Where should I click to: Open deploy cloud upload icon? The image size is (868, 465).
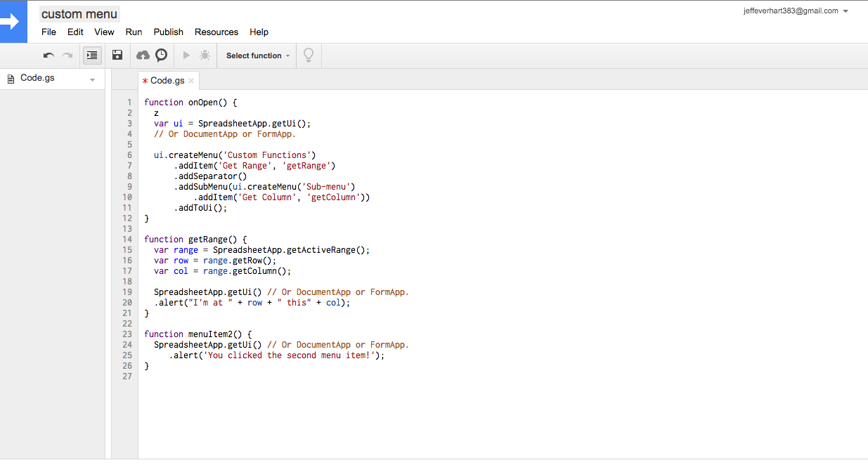click(x=143, y=55)
